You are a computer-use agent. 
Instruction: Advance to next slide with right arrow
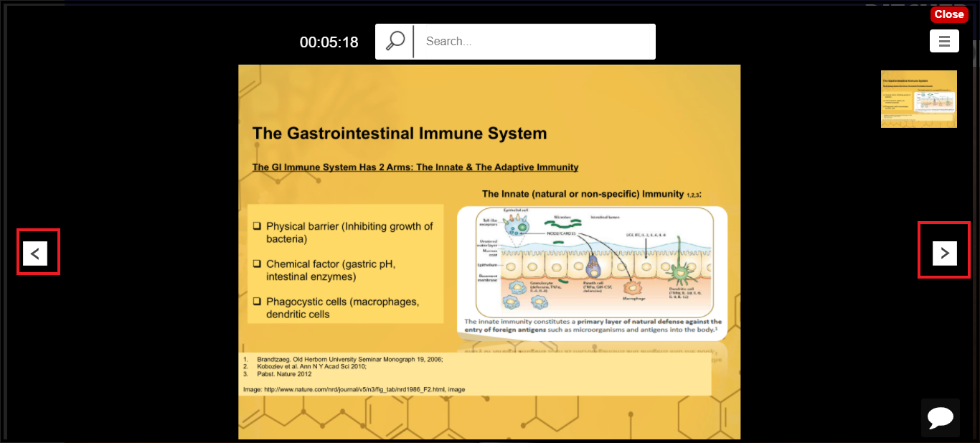[944, 253]
